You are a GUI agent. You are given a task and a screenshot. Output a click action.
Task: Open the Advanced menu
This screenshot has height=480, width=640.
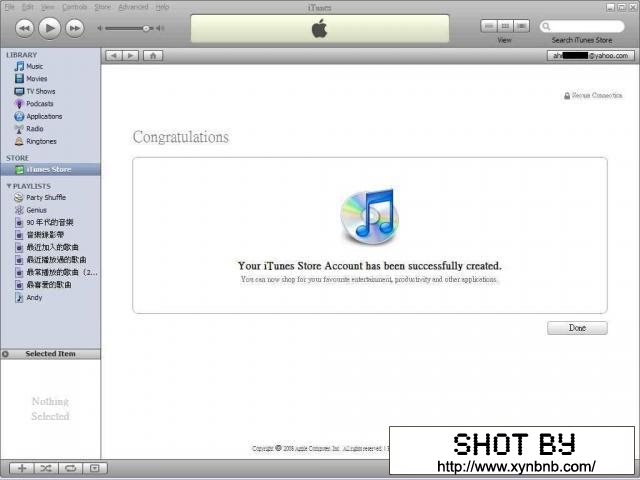coord(133,7)
